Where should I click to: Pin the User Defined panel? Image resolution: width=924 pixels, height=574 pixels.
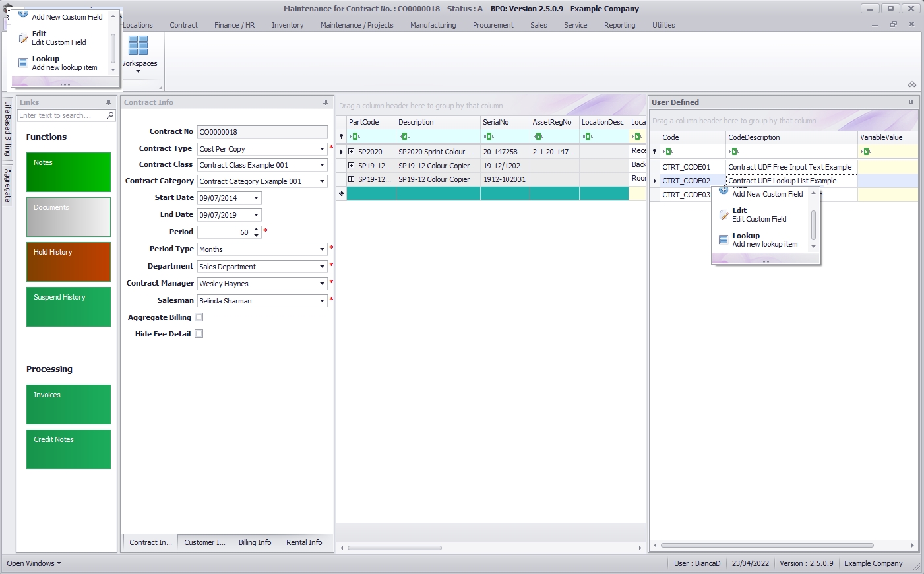coord(911,102)
